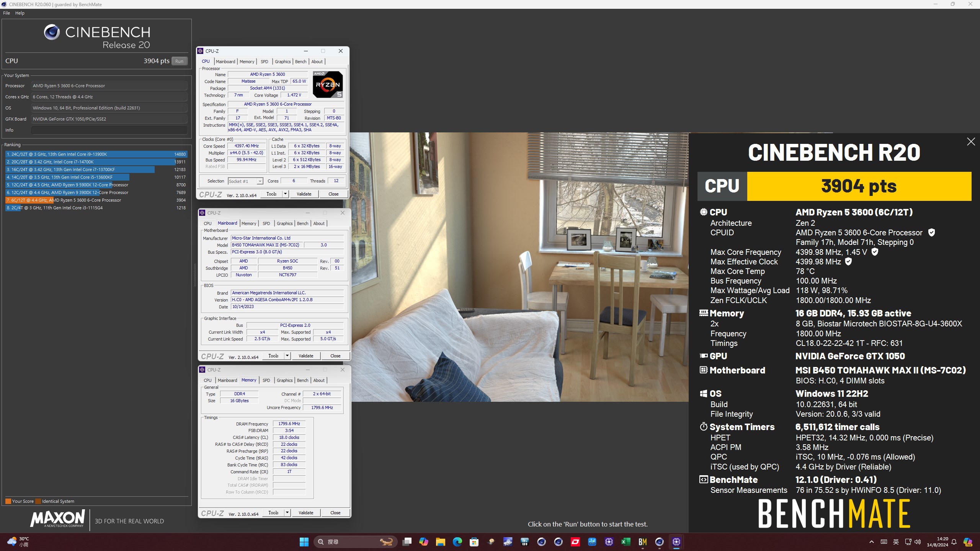Open Graphics tab in middle CPU-Z Mainboard window
This screenshot has height=551, width=980.
coord(284,223)
